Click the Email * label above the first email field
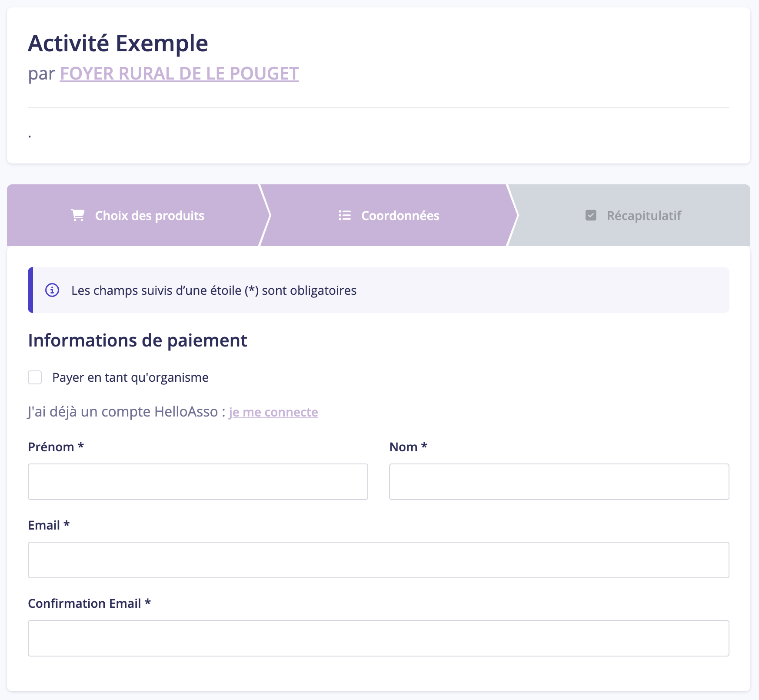759x700 pixels. click(49, 525)
